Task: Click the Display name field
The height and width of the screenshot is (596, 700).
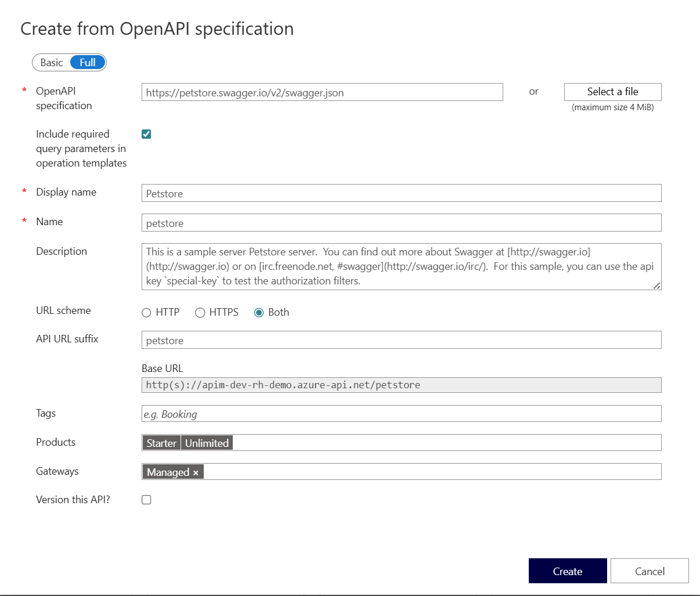Action: 400,193
